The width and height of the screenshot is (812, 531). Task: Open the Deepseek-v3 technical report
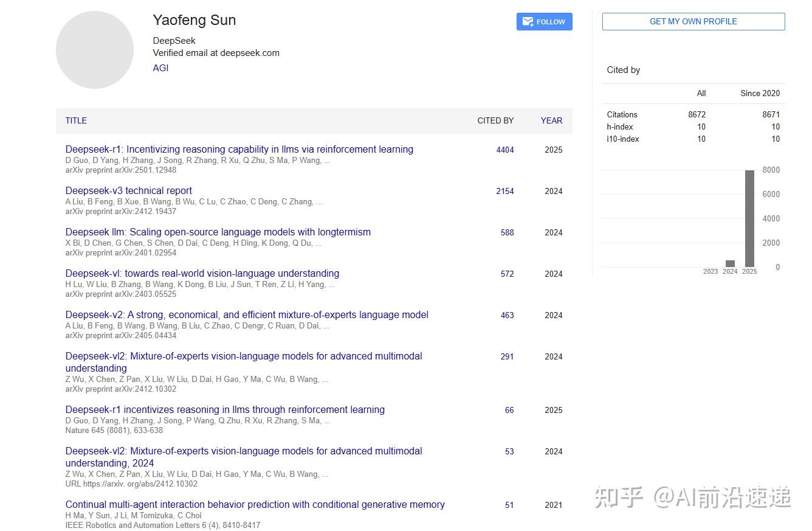tap(128, 190)
